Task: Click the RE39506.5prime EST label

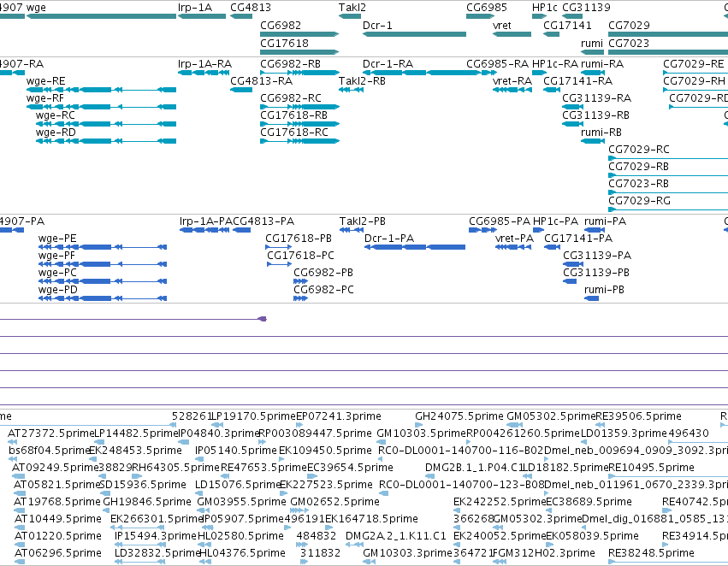Action: point(638,416)
